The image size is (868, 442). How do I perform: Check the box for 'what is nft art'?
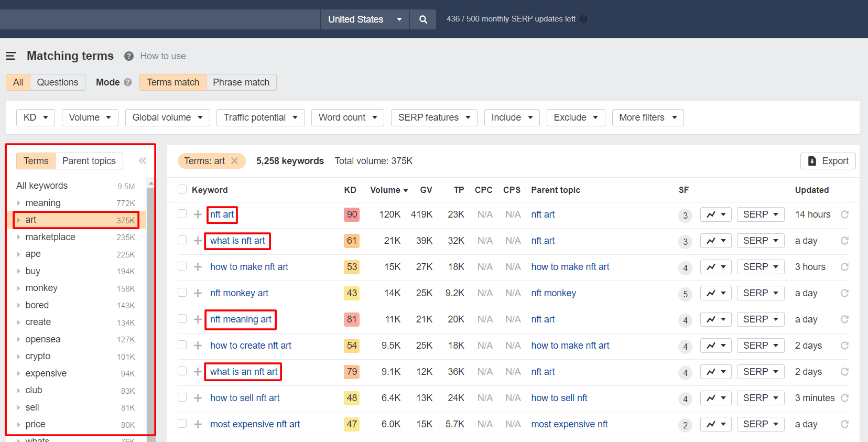click(182, 240)
